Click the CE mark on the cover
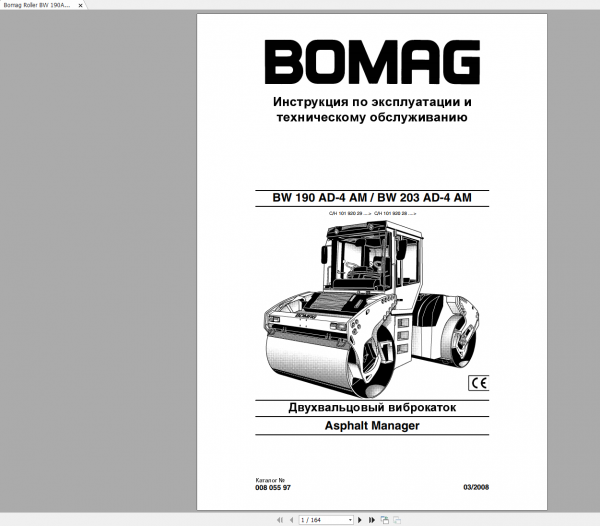Image resolution: width=600 pixels, height=526 pixels. click(479, 383)
